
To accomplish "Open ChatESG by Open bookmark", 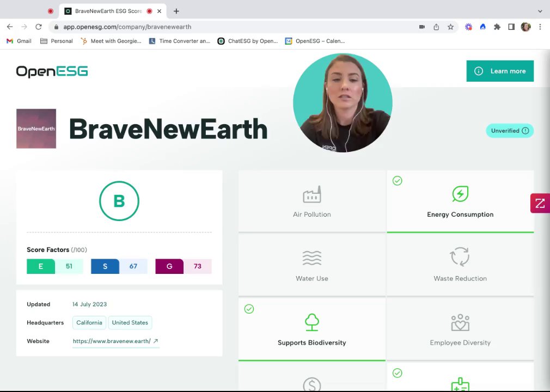I will coord(248,41).
